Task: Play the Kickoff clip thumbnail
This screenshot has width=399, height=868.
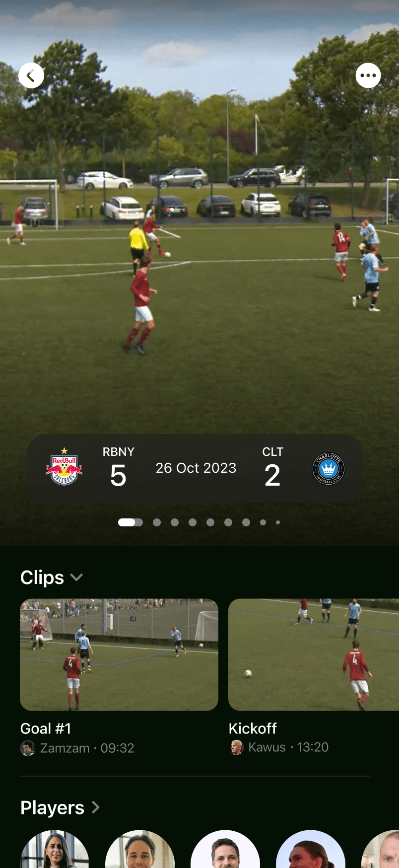Action: [314, 654]
